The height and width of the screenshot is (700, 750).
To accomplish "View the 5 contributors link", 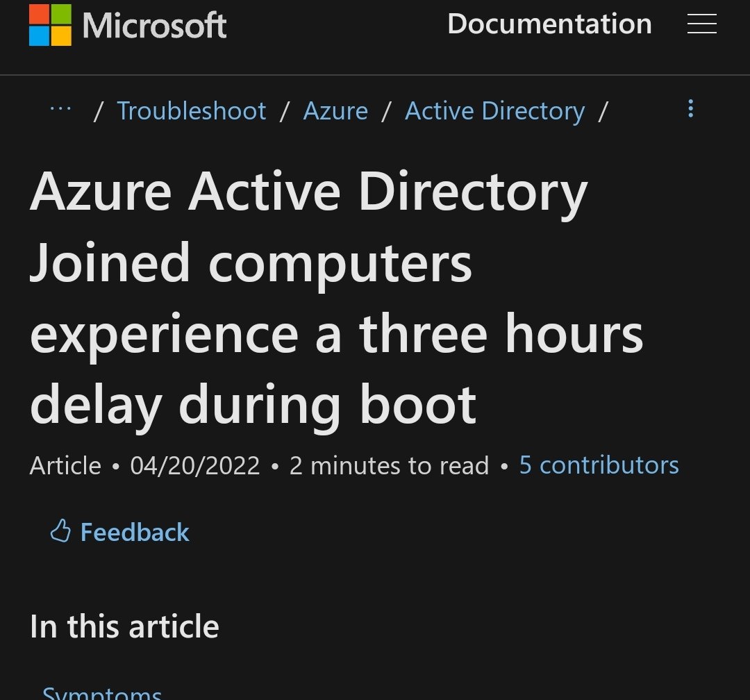I will point(599,465).
